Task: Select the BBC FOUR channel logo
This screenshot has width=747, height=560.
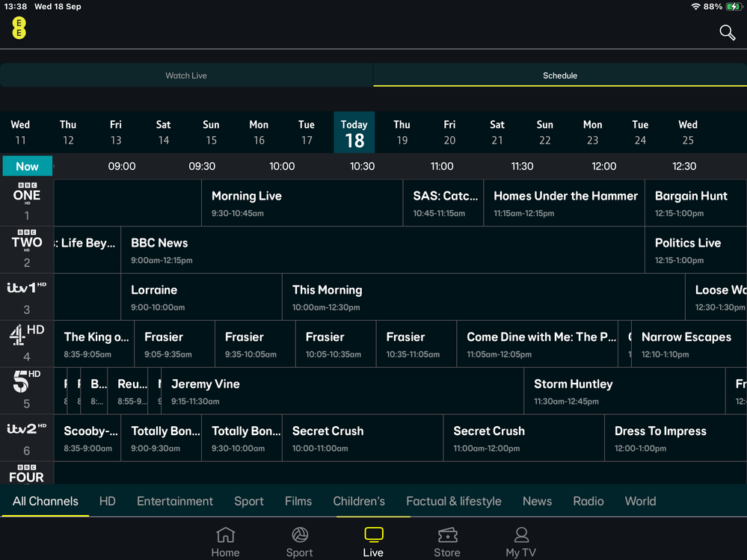Action: click(x=27, y=473)
